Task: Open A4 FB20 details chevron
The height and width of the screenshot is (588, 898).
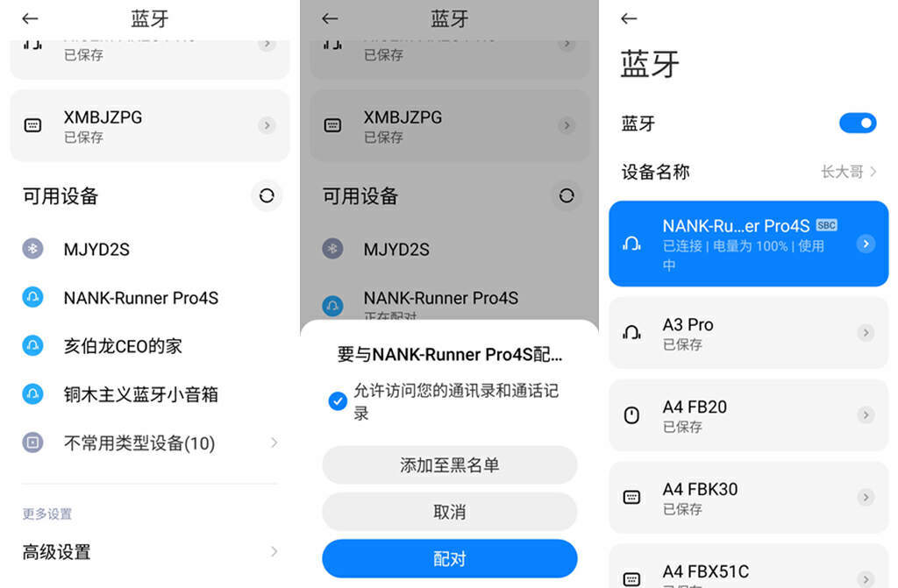Action: tap(866, 414)
